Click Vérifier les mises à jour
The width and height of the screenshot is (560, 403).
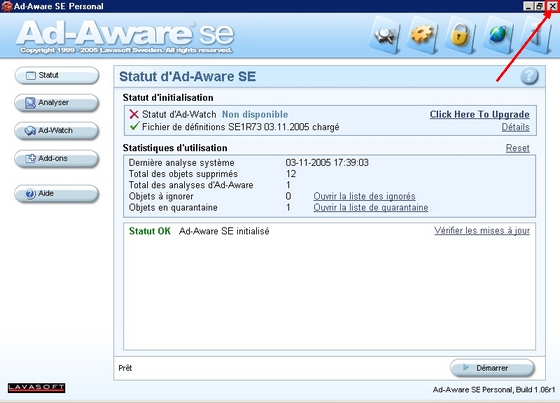[x=482, y=230]
